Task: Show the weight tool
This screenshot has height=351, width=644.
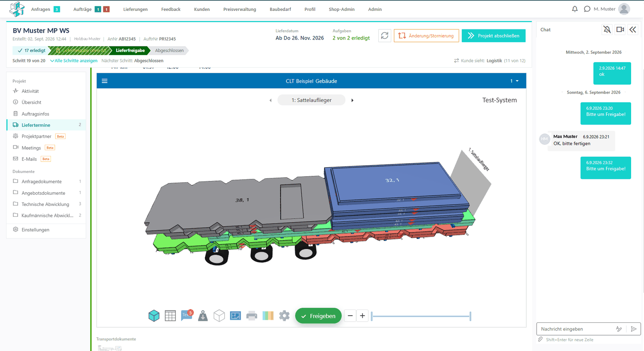Action: (x=203, y=316)
